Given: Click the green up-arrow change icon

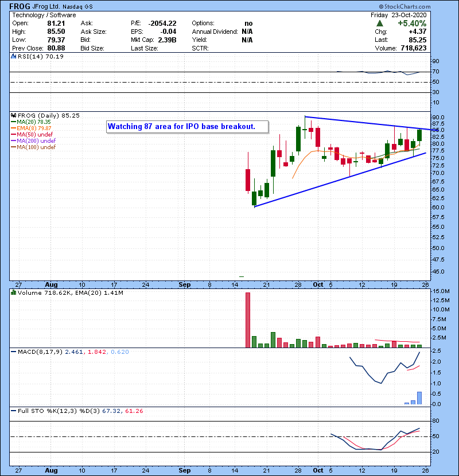Looking at the screenshot, I should click(379, 24).
